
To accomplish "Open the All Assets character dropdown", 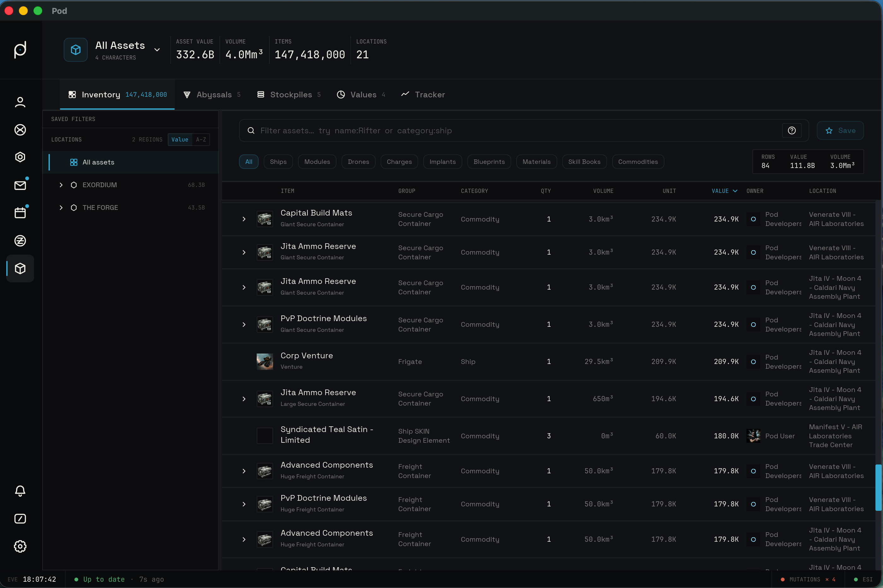I will 157,49.
